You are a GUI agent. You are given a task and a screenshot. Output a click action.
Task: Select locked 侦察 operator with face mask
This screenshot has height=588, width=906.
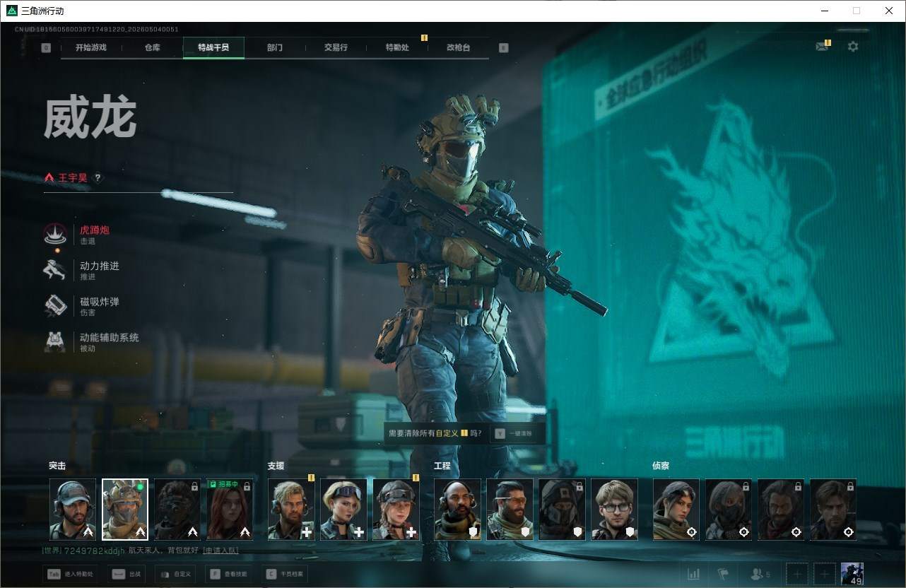pos(729,510)
